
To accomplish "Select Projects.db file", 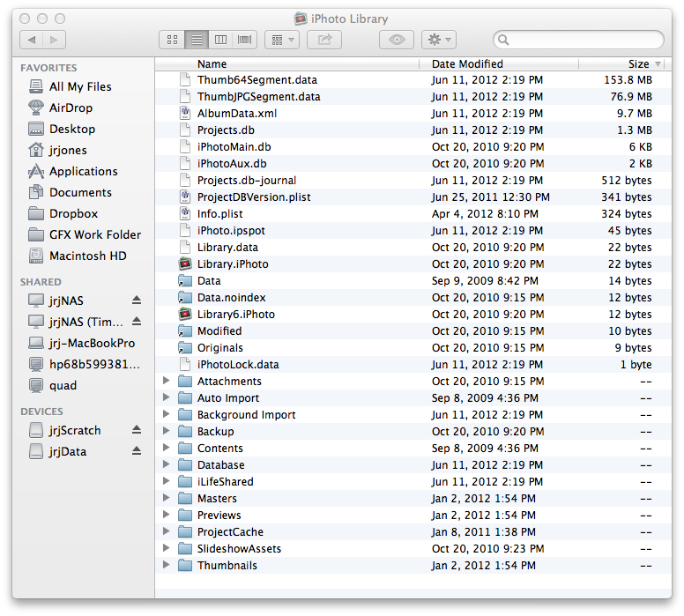I will tap(413, 130).
